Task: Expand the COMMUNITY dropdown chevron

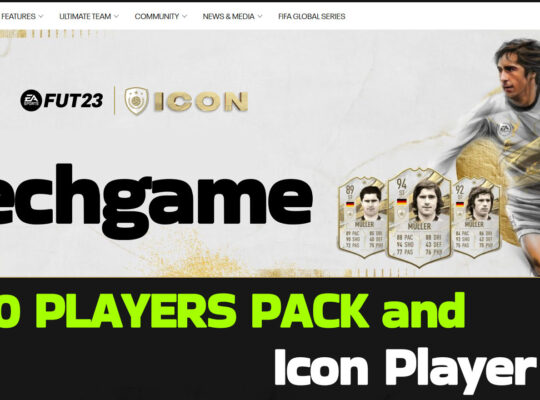Action: pyautogui.click(x=185, y=16)
